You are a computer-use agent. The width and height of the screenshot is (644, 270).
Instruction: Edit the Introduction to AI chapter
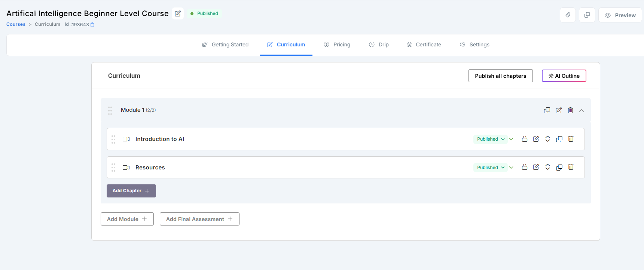pyautogui.click(x=536, y=139)
